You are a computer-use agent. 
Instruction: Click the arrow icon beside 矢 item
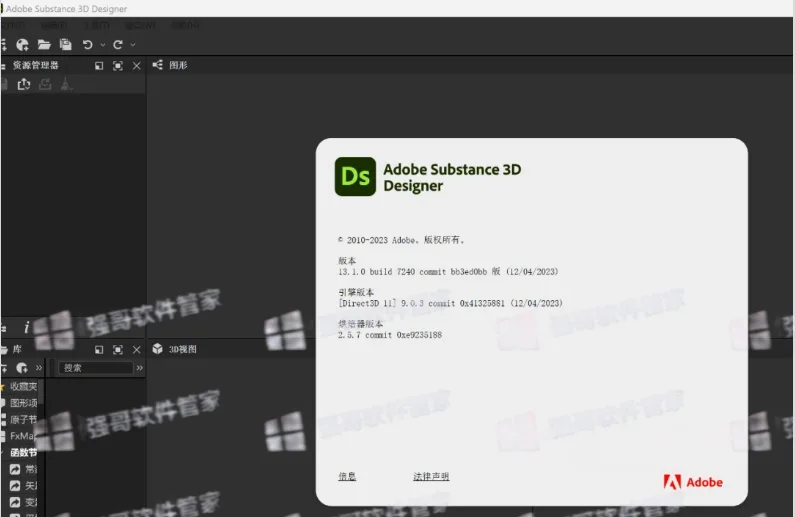coord(15,486)
